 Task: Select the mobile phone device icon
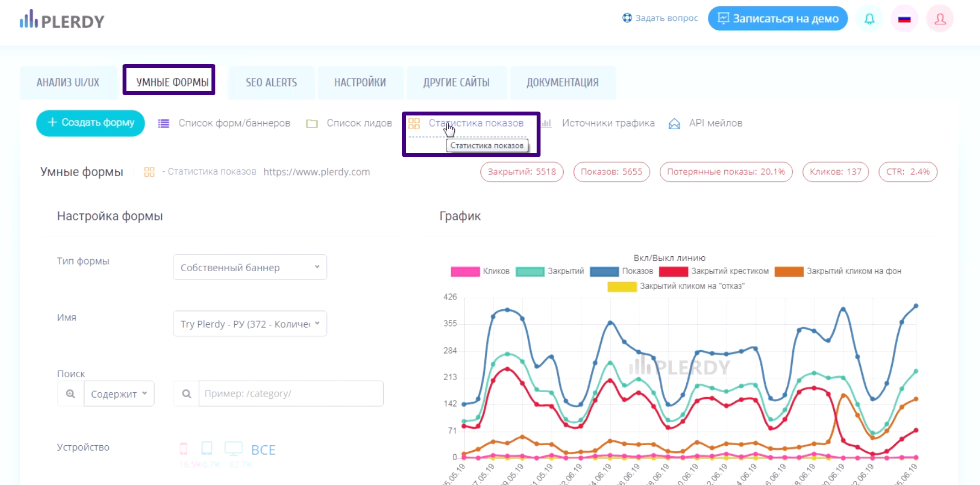click(184, 449)
